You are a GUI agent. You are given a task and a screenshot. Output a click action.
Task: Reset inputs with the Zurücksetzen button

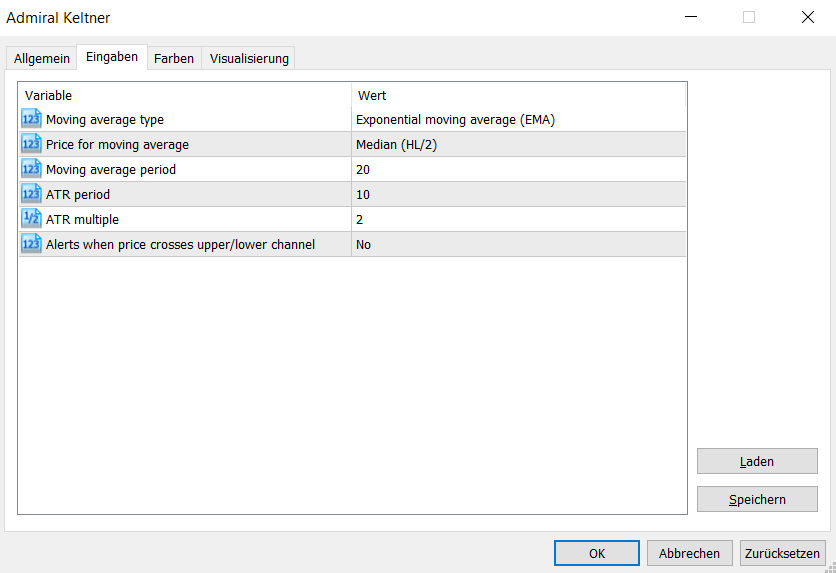(782, 553)
